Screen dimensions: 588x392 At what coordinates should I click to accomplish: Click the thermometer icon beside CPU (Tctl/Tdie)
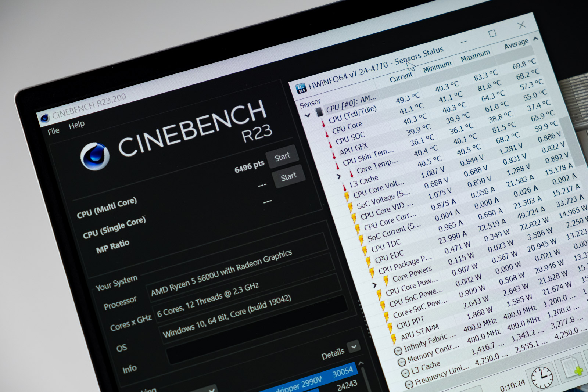[x=323, y=123]
